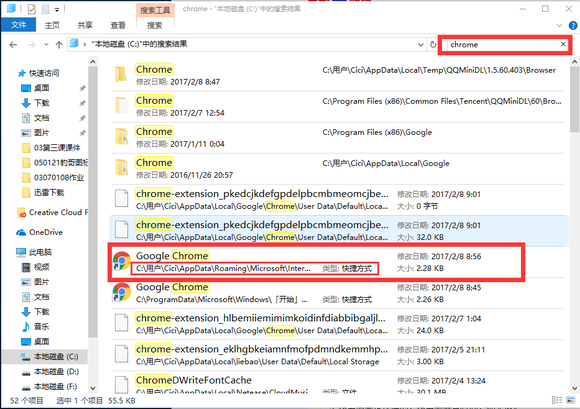
Task: Go back with the left arrow button
Action: tap(13, 45)
